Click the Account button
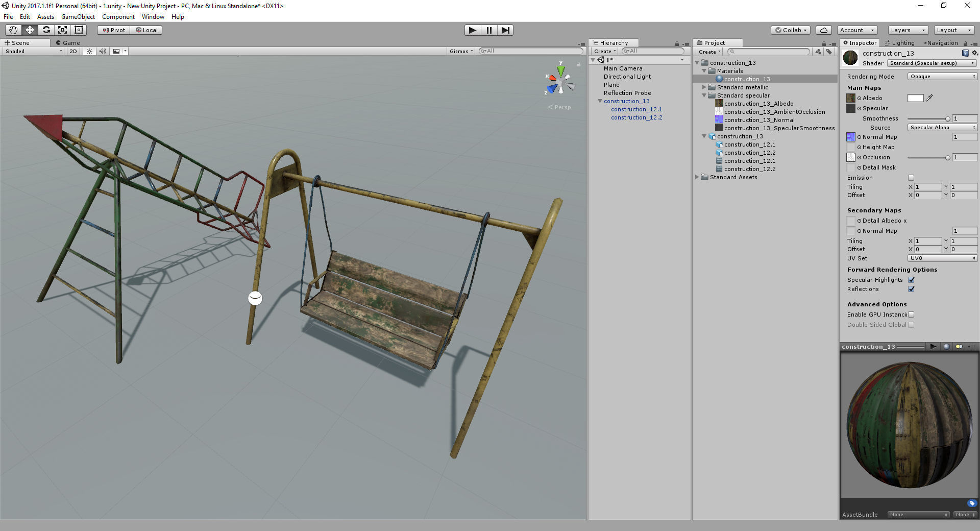Image resolution: width=980 pixels, height=531 pixels. 857,30
